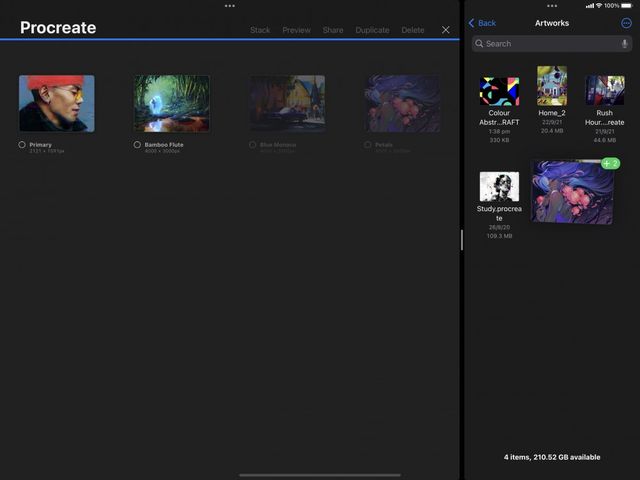Viewport: 640px width, 480px height.
Task: Click the Home_2 file name
Action: (552, 113)
